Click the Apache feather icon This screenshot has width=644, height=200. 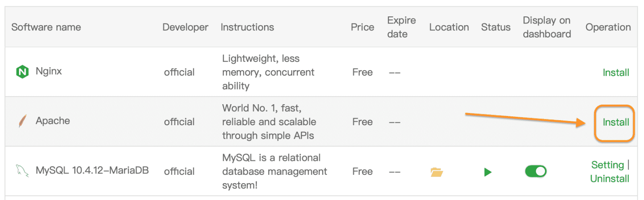[x=22, y=121]
